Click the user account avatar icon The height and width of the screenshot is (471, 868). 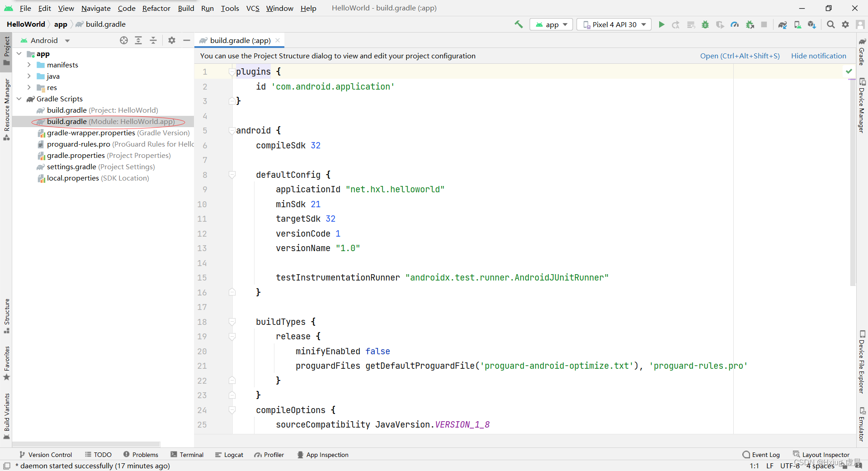click(x=860, y=24)
